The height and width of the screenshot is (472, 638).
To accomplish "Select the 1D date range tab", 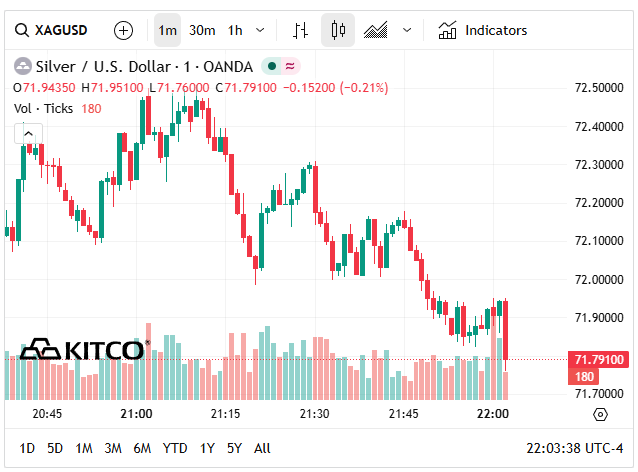I will [x=27, y=448].
